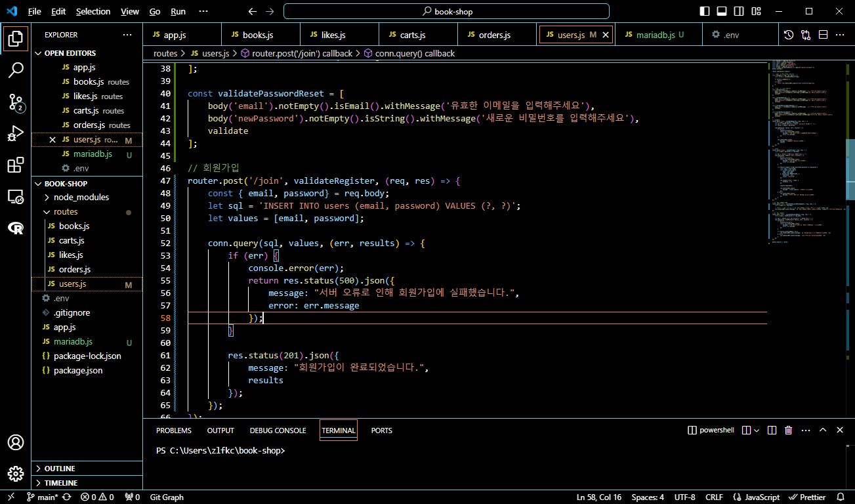The height and width of the screenshot is (504, 855).
Task: Open the Manage gear icon
Action: pos(16,473)
